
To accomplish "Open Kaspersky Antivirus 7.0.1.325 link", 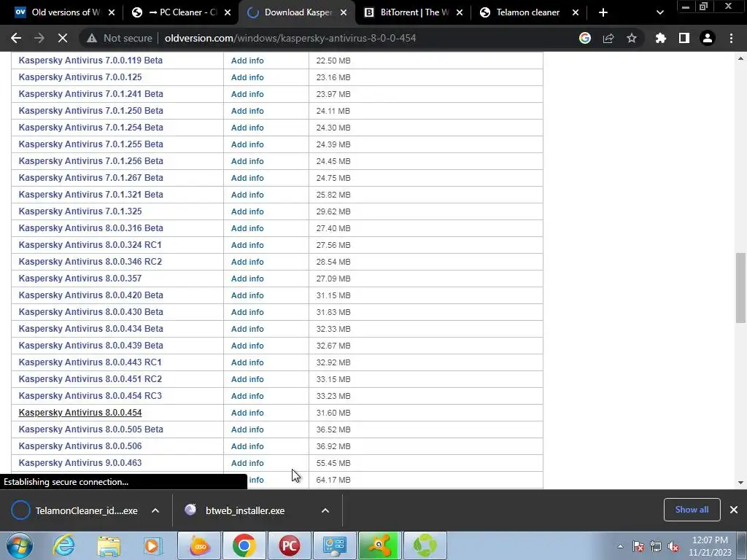I will tap(80, 211).
